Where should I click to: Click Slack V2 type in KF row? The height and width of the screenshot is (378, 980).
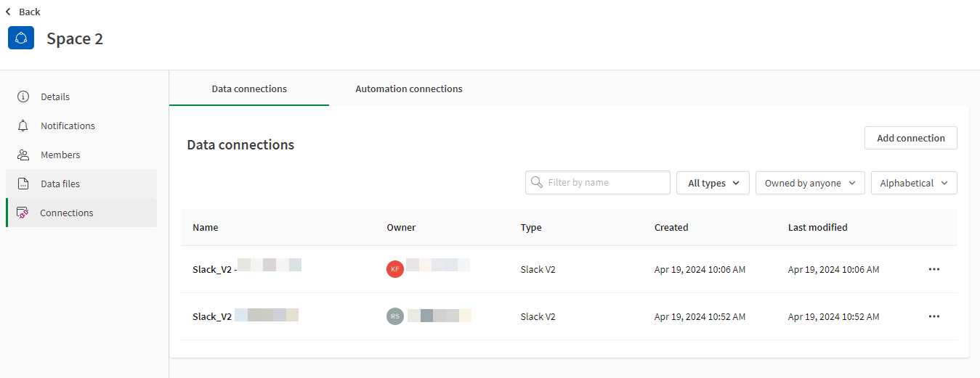[x=538, y=269]
